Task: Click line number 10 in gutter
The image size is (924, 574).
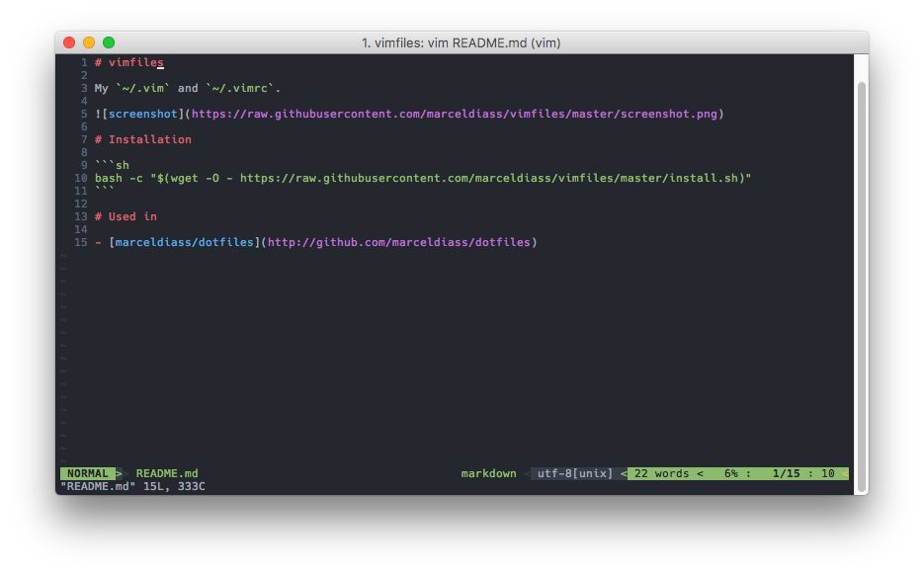Action: [x=81, y=178]
